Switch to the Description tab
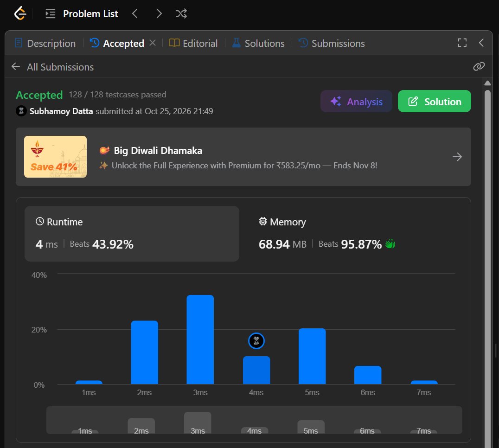 (x=45, y=43)
